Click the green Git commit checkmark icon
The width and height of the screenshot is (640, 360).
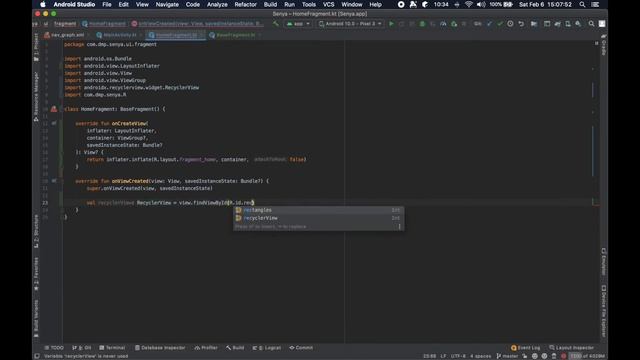500,24
